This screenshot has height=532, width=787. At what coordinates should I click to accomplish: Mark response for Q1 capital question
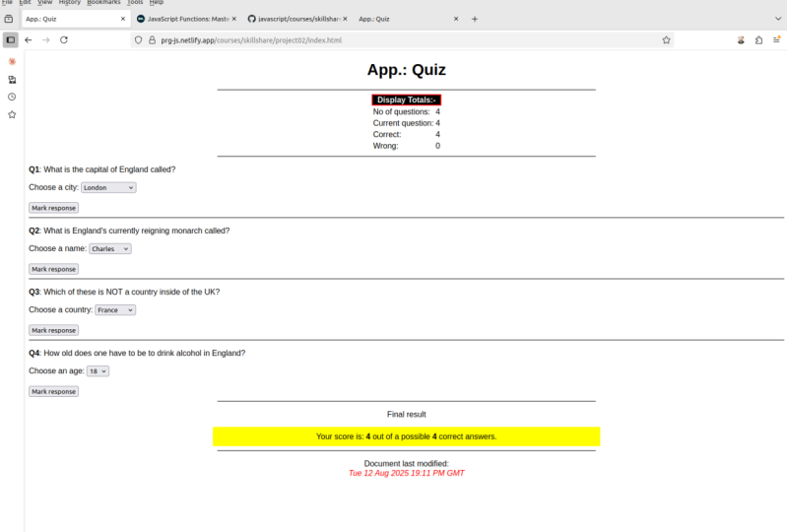(54, 208)
